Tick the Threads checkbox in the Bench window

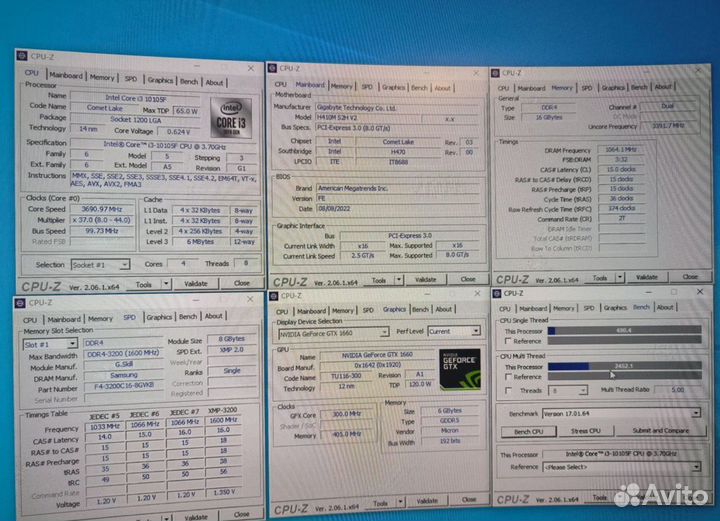point(507,390)
